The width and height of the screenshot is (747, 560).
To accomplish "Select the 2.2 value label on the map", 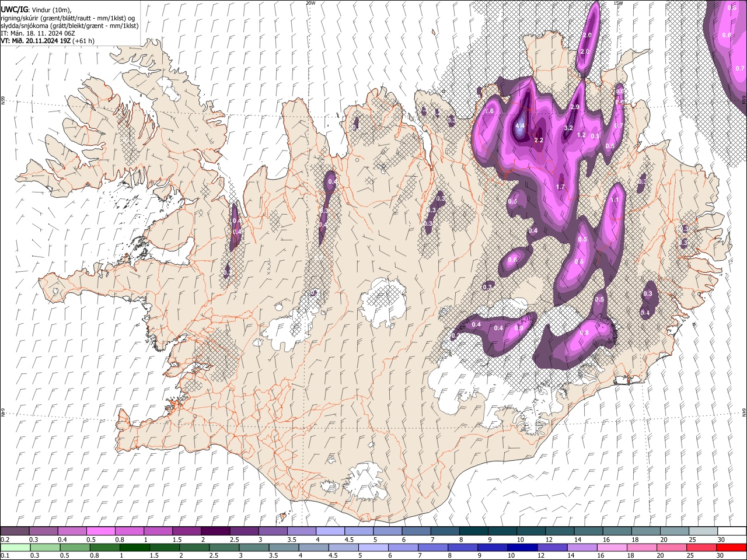I will pos(539,140).
